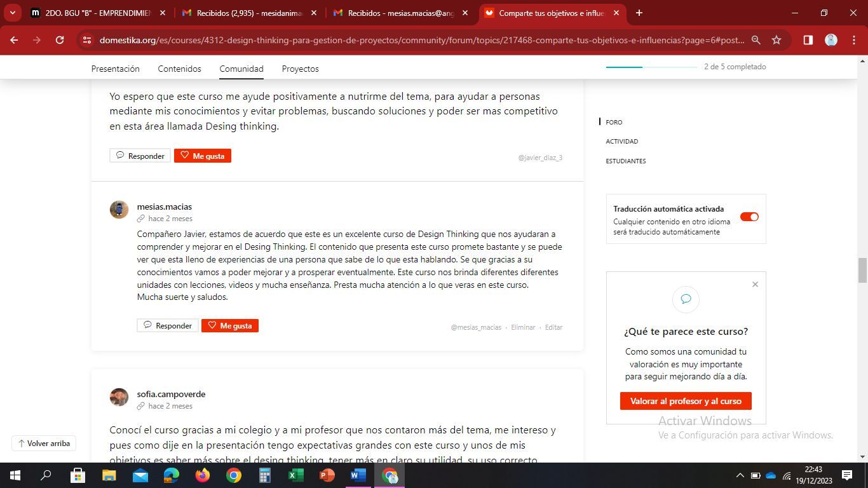Screen dimensions: 868x488
Task: Reload the current page
Action: tap(60, 40)
